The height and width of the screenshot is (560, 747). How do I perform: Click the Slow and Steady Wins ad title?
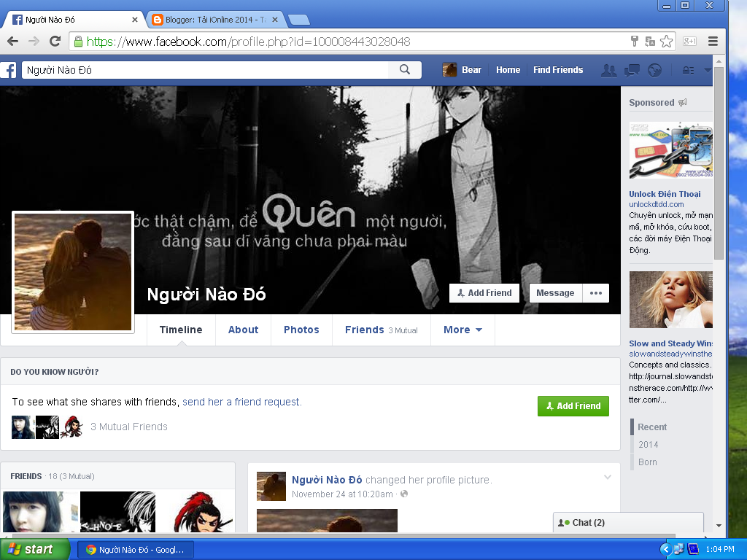pyautogui.click(x=671, y=343)
